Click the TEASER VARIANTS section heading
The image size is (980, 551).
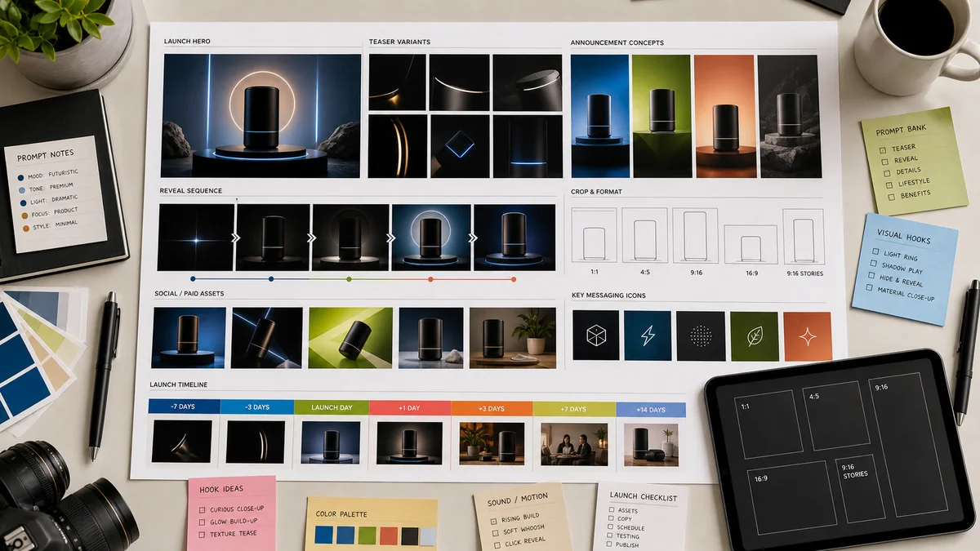coord(399,42)
